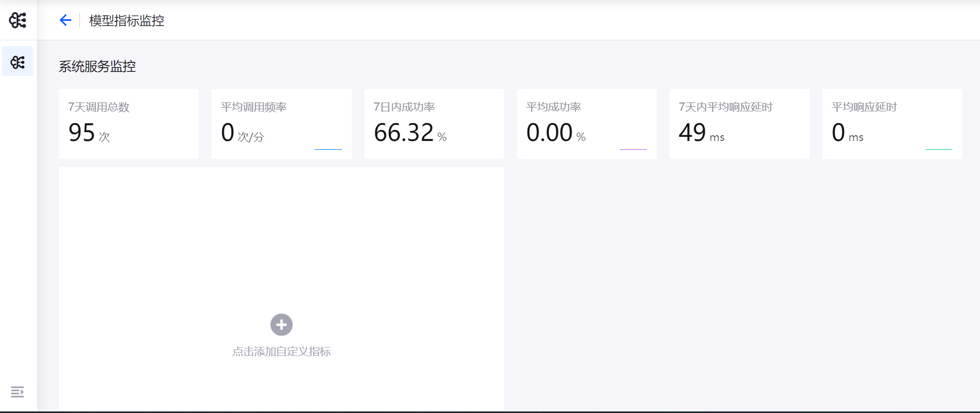Click the 模型指标监控 page title
Screen dimensions: 980x413
[126, 21]
